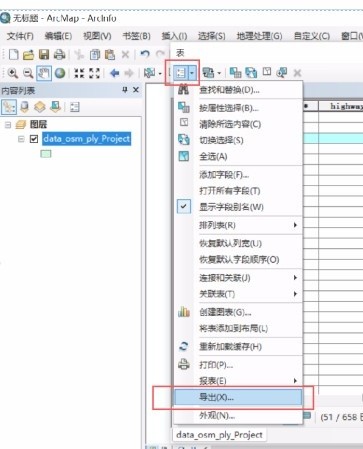Click the Fixed Zoom In arrows icon
The height and width of the screenshot is (449, 363).
pos(79,73)
